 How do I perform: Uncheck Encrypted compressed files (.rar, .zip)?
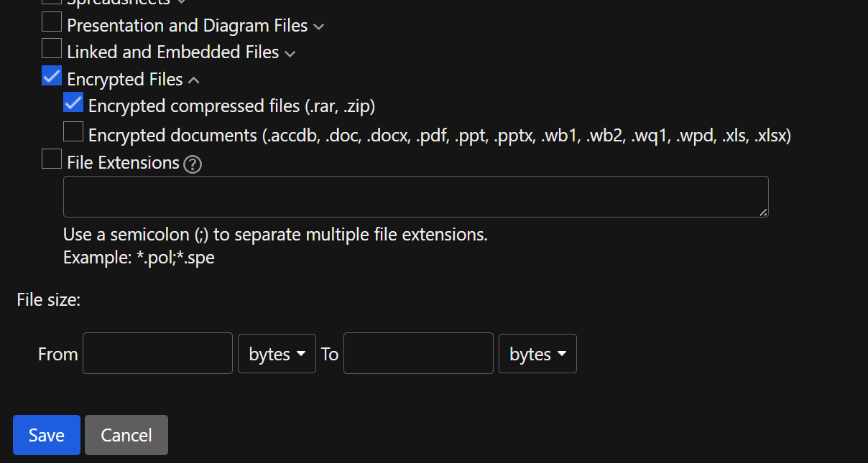[73, 102]
